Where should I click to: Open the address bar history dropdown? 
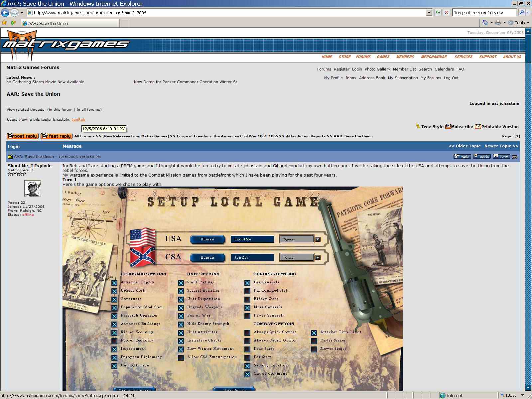tap(429, 13)
